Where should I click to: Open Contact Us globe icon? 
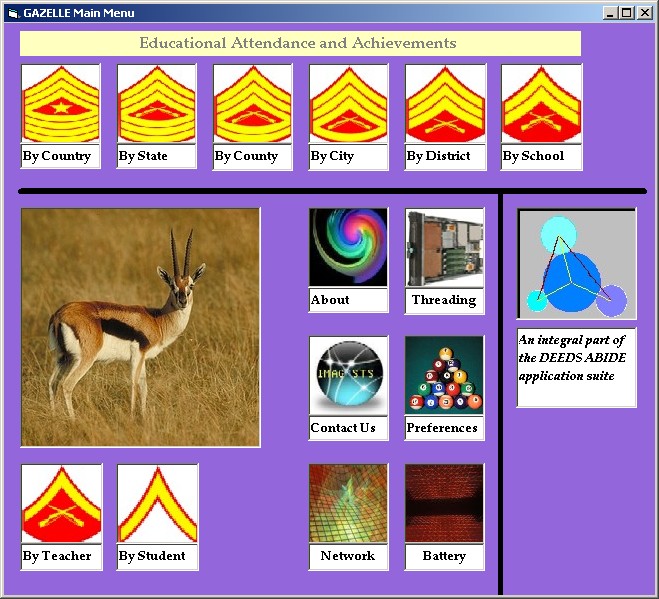(x=348, y=375)
